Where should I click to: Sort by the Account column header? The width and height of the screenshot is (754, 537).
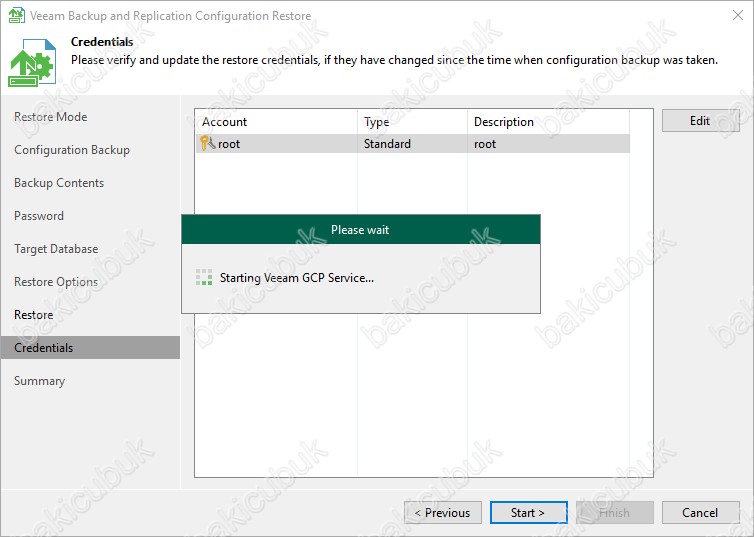tap(276, 122)
